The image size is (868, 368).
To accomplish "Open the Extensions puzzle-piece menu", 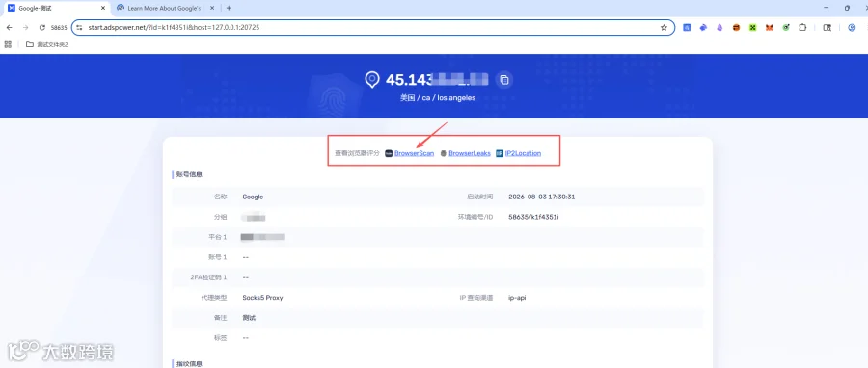I will (x=802, y=28).
